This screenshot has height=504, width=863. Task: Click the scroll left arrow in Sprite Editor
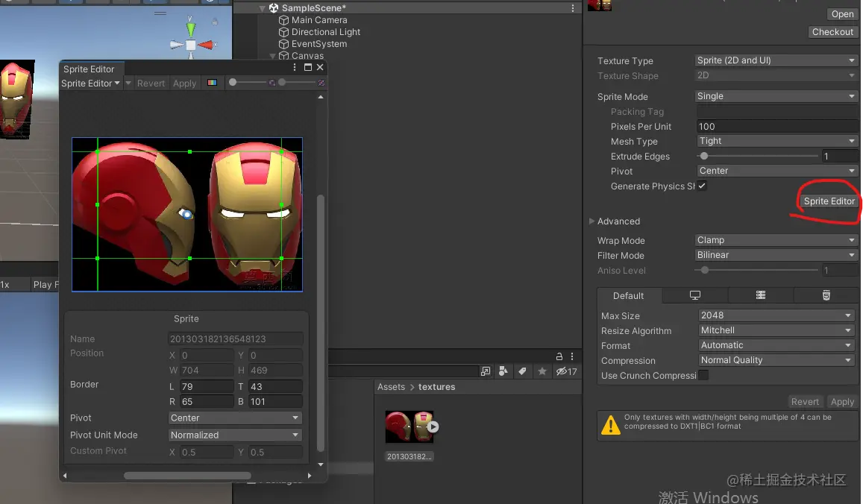point(65,476)
